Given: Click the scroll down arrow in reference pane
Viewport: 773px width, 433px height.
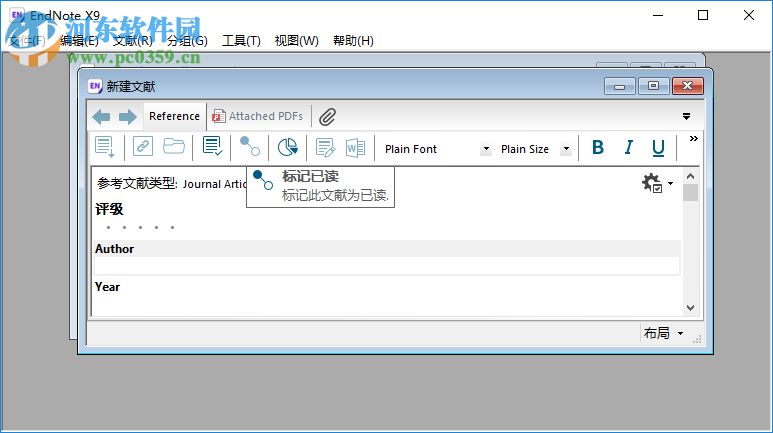Looking at the screenshot, I should (x=690, y=308).
